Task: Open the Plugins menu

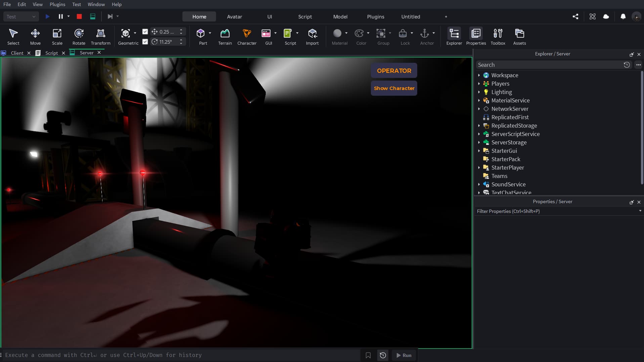Action: (57, 4)
